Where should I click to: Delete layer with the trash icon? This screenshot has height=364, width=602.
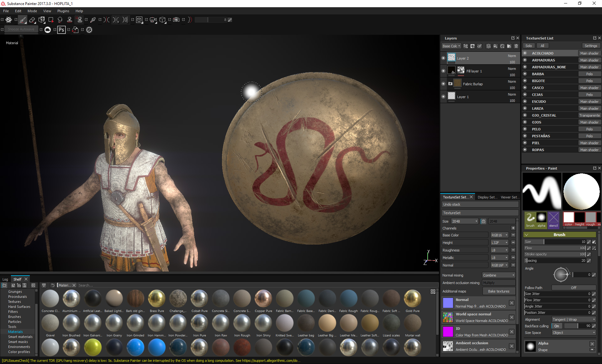click(516, 46)
